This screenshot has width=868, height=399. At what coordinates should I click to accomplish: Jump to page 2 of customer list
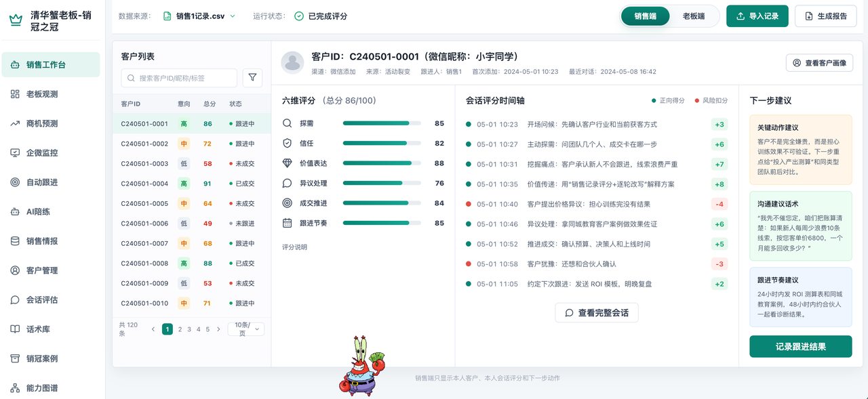click(x=180, y=329)
